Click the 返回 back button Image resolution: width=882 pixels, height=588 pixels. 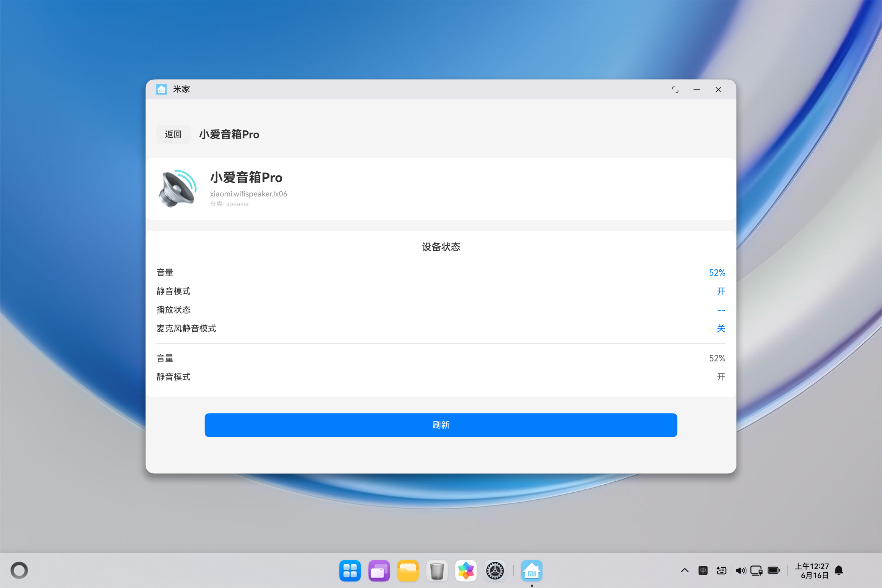173,134
